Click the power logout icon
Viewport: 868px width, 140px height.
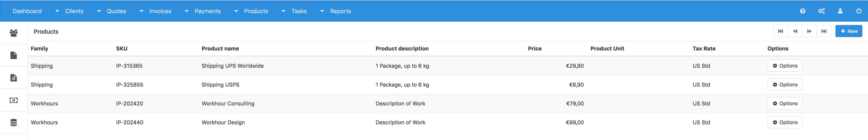tap(859, 11)
